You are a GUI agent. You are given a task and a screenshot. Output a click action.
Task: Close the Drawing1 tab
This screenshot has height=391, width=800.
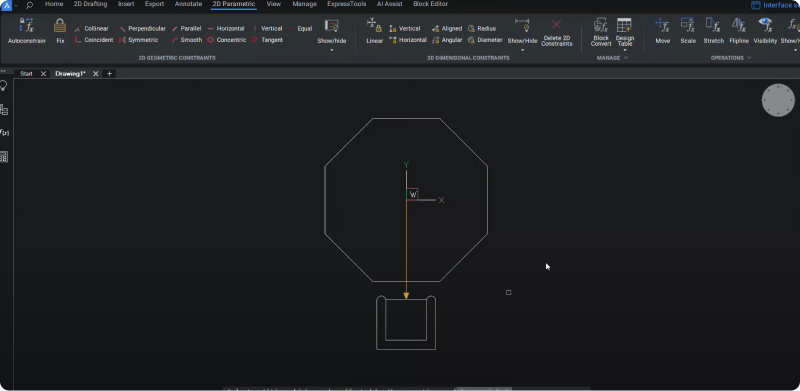(95, 74)
